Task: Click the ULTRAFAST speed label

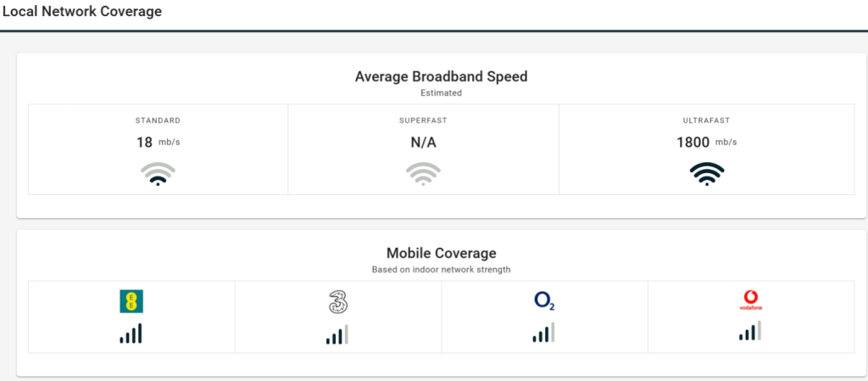Action: coord(706,120)
